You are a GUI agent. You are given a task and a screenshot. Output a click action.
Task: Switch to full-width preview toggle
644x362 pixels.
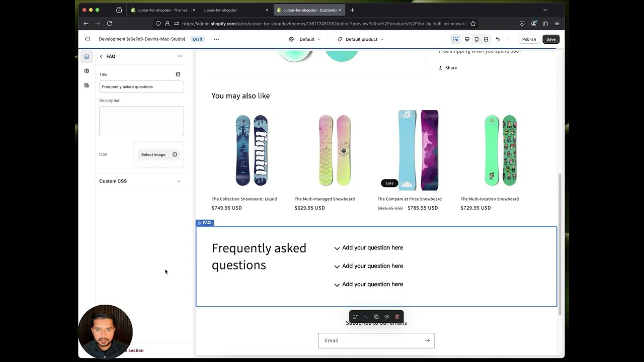click(486, 39)
